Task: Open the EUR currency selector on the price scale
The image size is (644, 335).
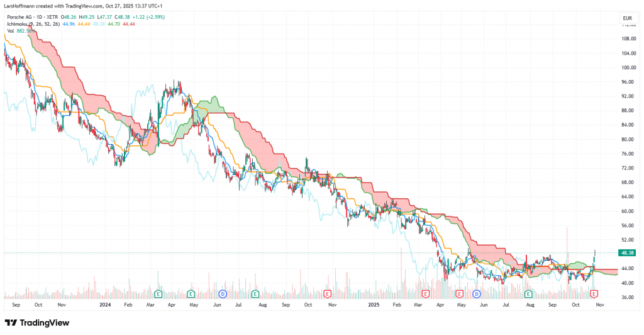Action: (x=626, y=20)
